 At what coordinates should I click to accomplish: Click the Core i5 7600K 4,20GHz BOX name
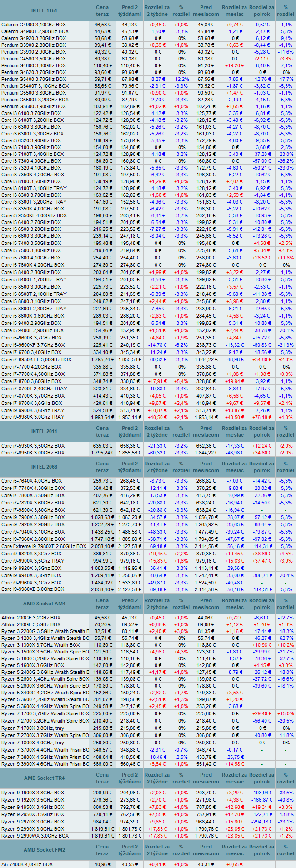[33, 264]
